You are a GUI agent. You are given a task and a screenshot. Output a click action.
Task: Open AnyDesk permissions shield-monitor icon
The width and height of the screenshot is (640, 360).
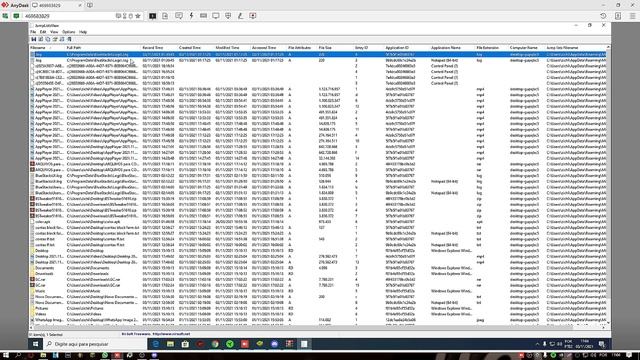coord(228,16)
